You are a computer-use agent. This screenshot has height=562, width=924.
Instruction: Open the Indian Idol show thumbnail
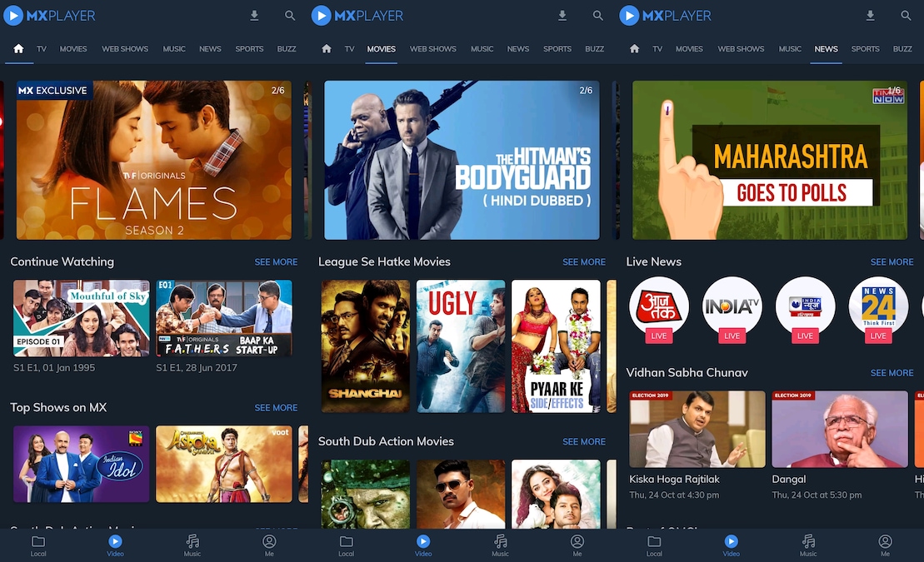point(82,464)
